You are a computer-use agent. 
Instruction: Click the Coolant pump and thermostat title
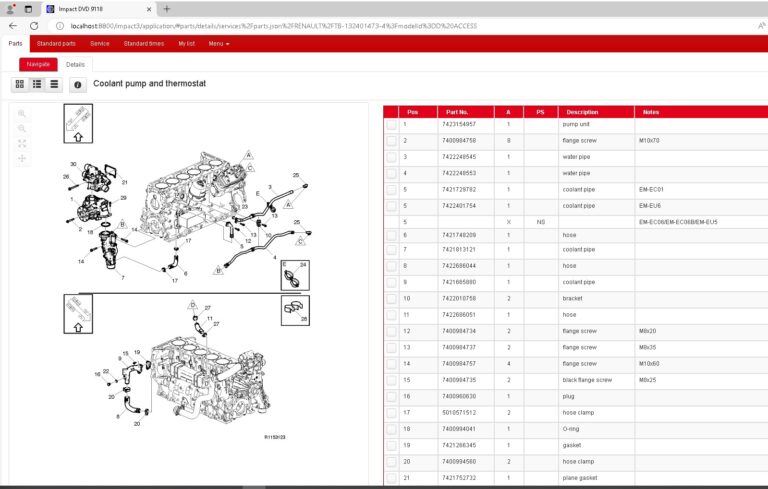click(149, 84)
